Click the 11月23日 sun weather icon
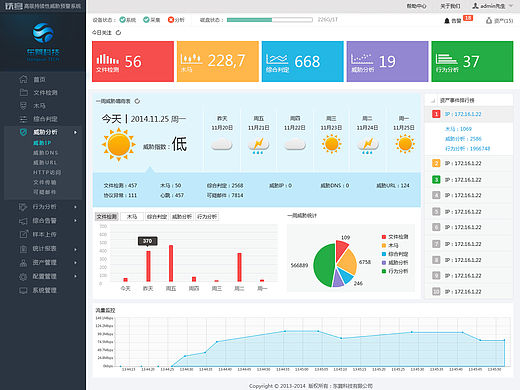Image resolution: width=520 pixels, height=390 pixels. (331, 144)
